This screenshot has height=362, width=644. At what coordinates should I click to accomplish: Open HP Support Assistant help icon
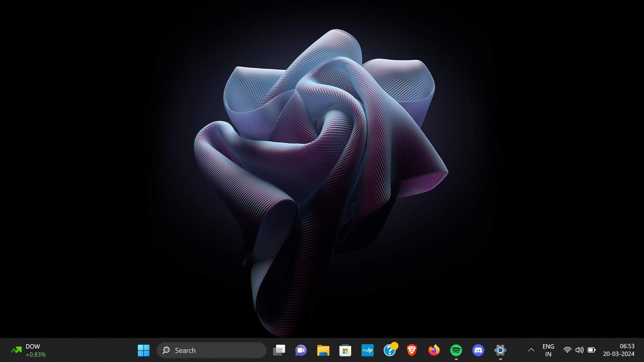(x=389, y=350)
